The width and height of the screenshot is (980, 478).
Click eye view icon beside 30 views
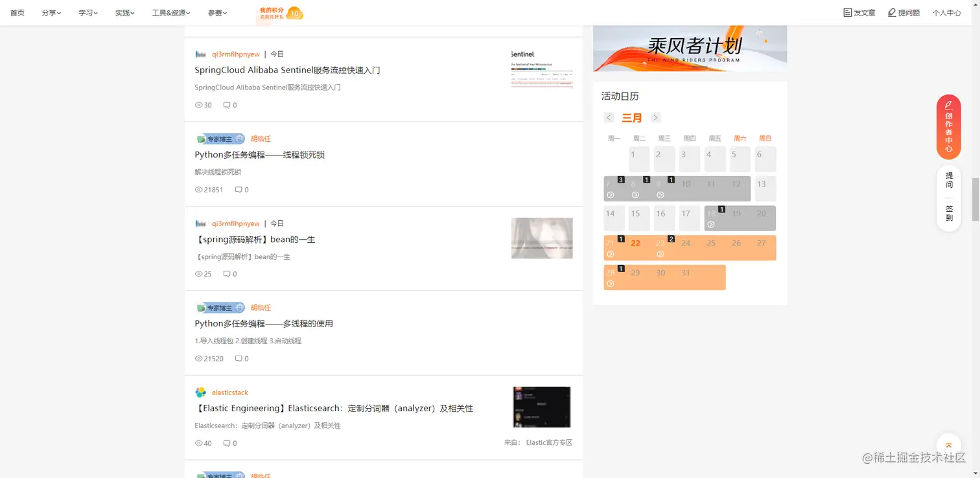[198, 105]
